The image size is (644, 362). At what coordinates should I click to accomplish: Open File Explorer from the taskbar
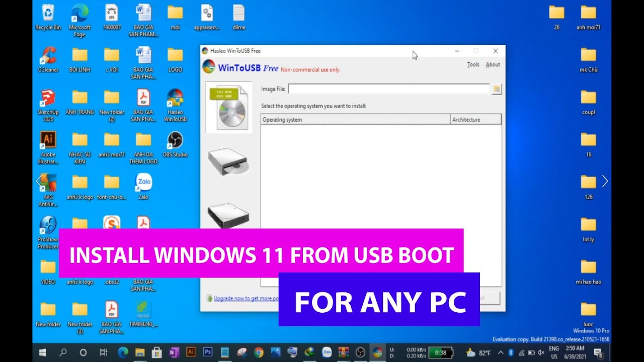tap(140, 352)
